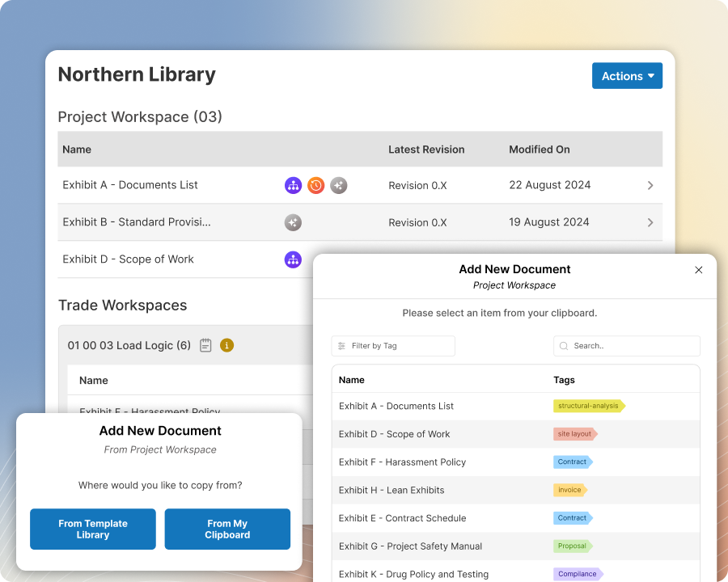Click Tags column header in dialog
Screen dimensions: 728x582
pos(564,380)
